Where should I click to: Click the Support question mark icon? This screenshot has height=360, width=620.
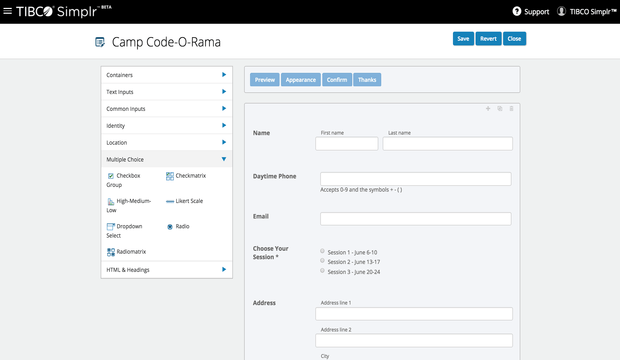(x=516, y=11)
